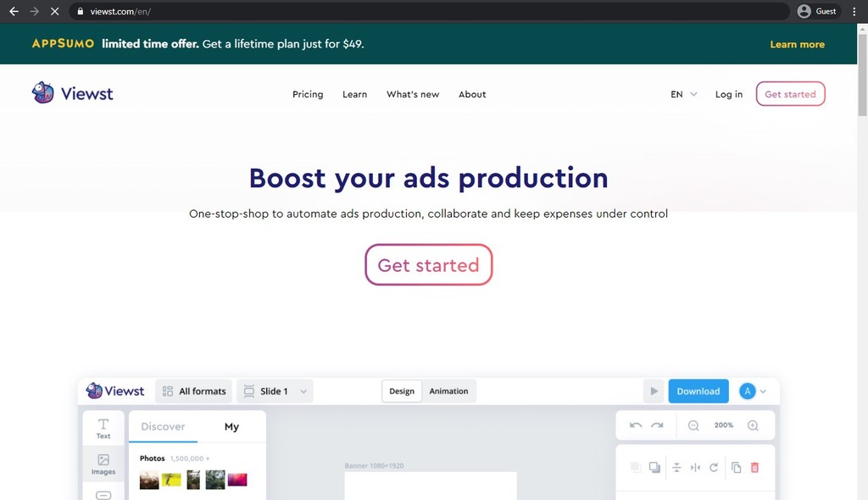Click the All formats grid icon
Image resolution: width=868 pixels, height=500 pixels.
(166, 391)
